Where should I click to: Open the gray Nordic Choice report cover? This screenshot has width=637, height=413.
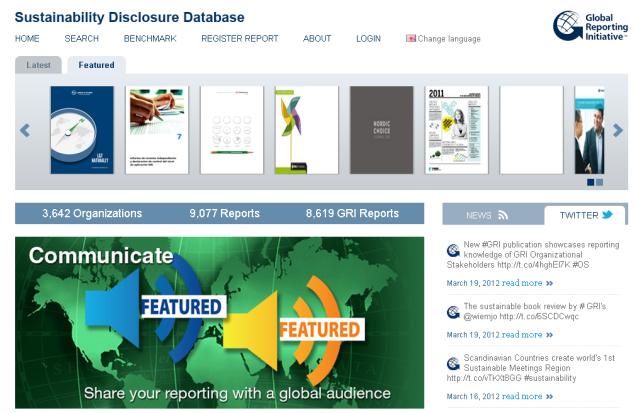tap(381, 130)
